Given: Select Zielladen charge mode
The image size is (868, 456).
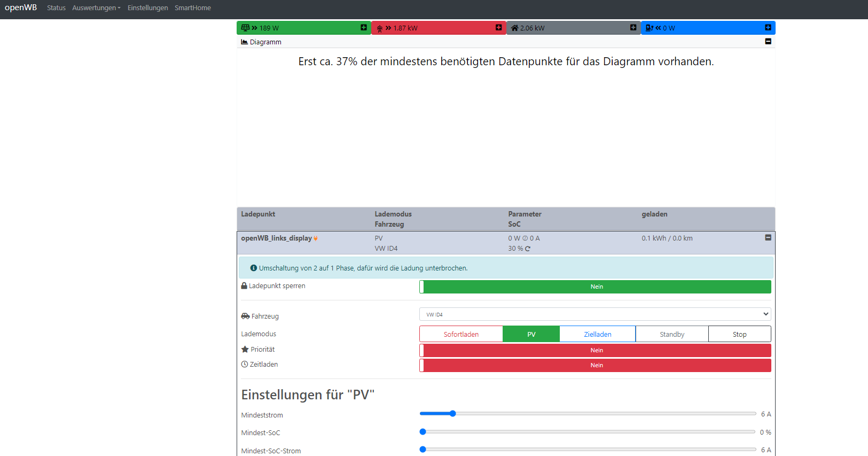Looking at the screenshot, I should [x=597, y=335].
